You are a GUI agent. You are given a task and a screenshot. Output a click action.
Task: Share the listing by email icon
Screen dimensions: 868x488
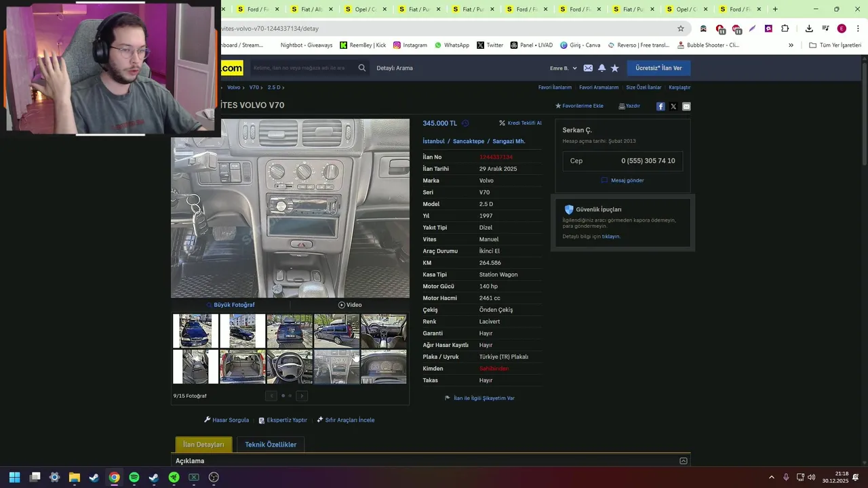pos(686,106)
